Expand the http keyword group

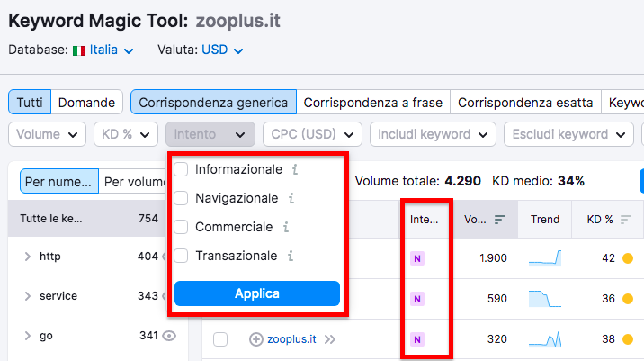pyautogui.click(x=28, y=257)
